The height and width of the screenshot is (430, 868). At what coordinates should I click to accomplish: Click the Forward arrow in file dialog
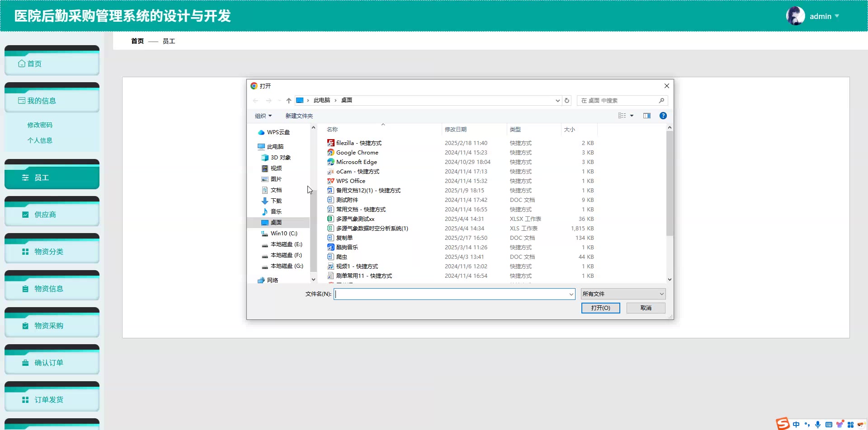click(269, 101)
